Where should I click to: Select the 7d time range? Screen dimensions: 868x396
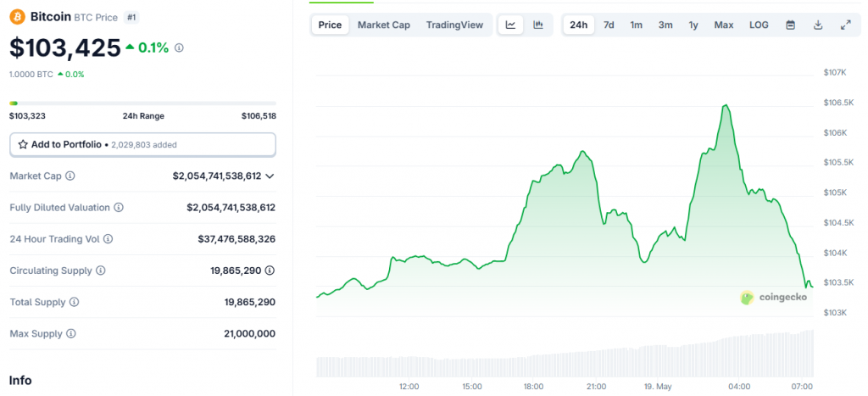[609, 25]
